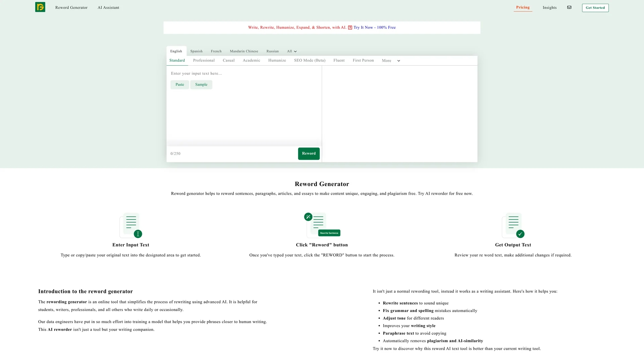Click the Enter Input Text heading
This screenshot has width=644, height=362.
(x=131, y=245)
